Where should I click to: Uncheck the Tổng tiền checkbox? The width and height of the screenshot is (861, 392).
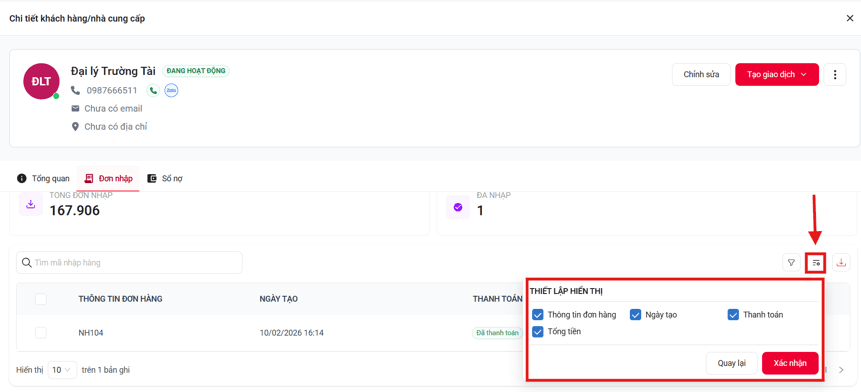[x=538, y=332]
